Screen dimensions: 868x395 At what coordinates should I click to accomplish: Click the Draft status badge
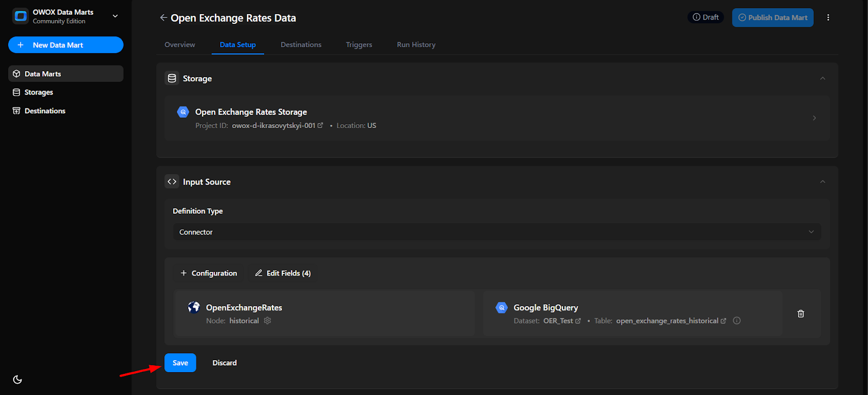tap(706, 17)
